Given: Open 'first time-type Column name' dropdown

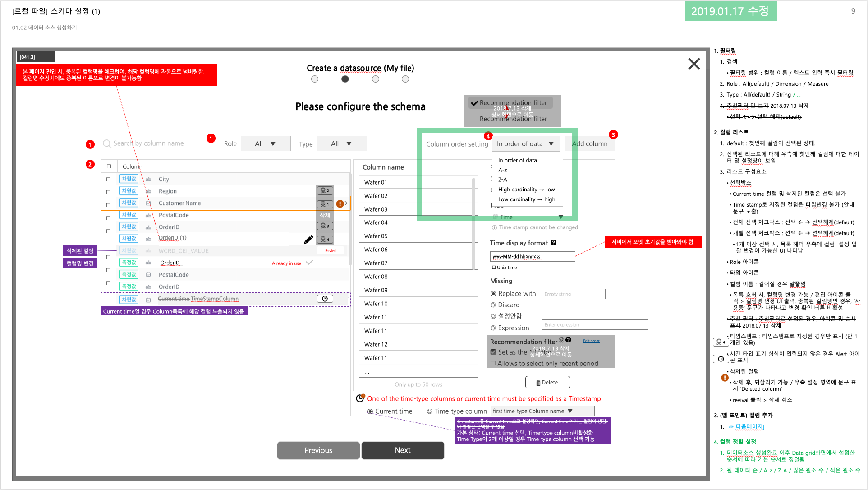Looking at the screenshot, I should tap(542, 411).
